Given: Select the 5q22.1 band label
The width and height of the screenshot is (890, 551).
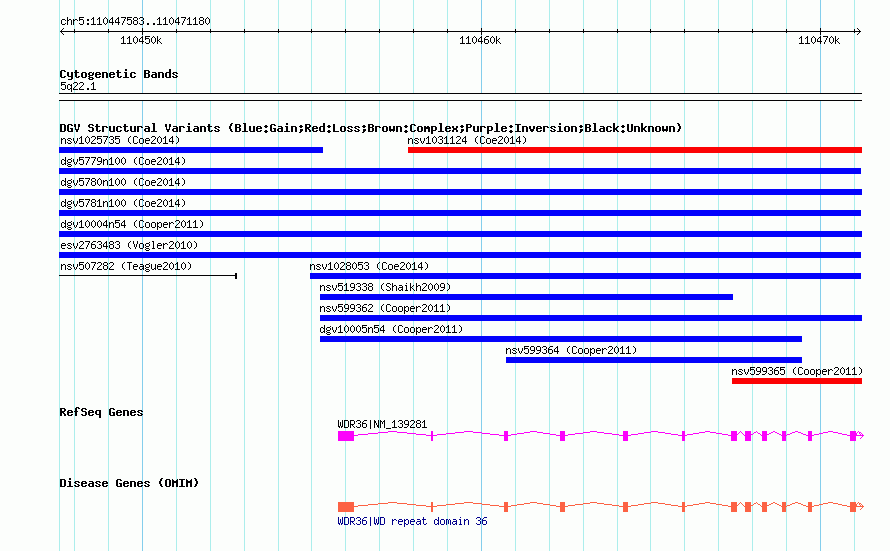Looking at the screenshot, I should [x=78, y=86].
